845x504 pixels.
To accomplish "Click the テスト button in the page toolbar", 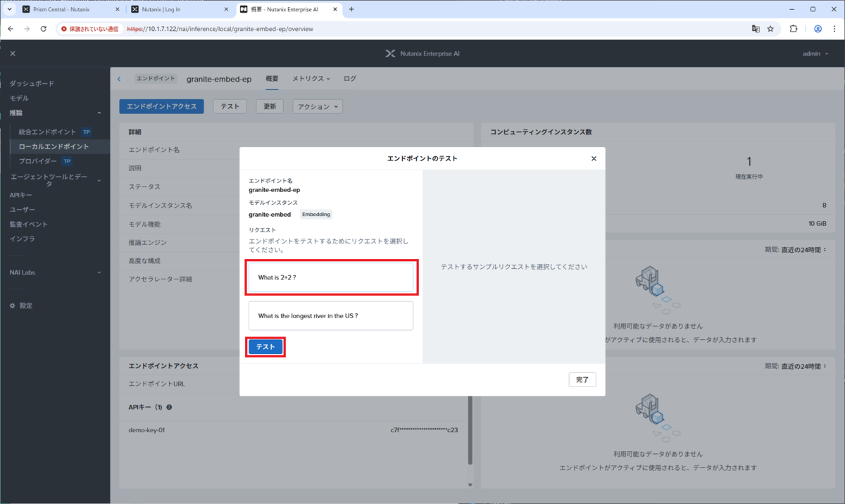I will 230,106.
